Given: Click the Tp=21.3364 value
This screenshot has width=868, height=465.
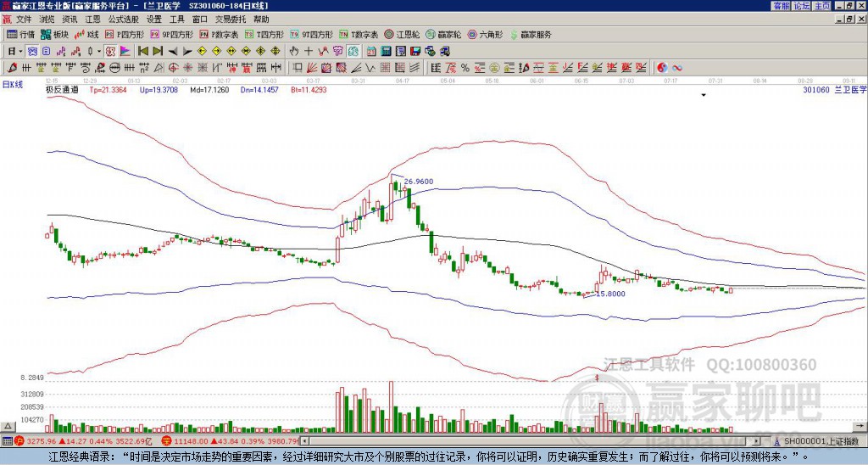Looking at the screenshot, I should pos(108,89).
